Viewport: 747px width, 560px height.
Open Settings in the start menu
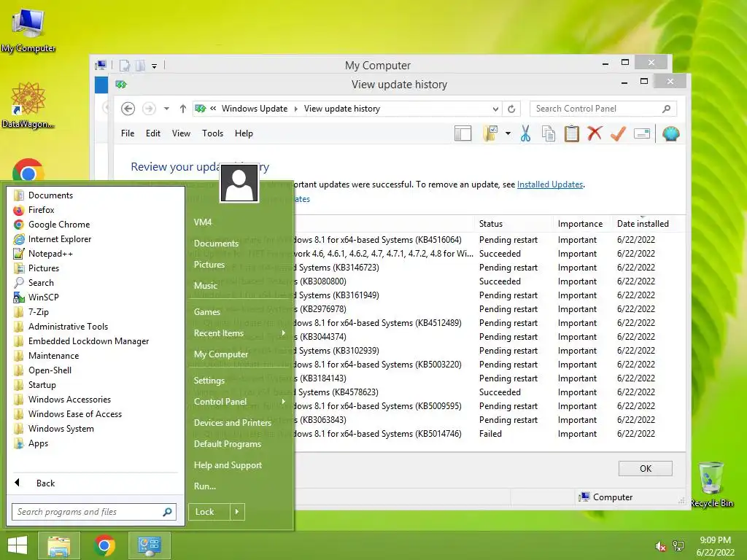coord(209,381)
